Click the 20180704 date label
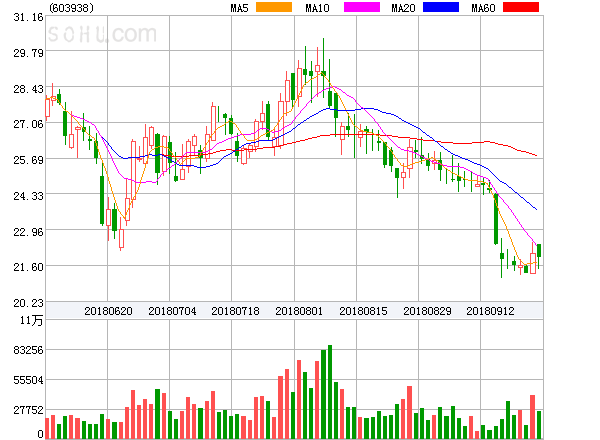This screenshot has width=600, height=440. pos(172,311)
